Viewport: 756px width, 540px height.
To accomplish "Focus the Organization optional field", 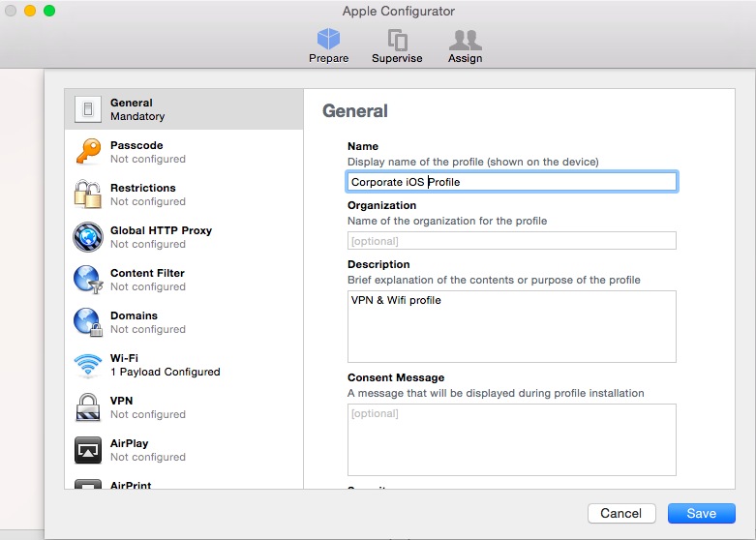I will [511, 241].
